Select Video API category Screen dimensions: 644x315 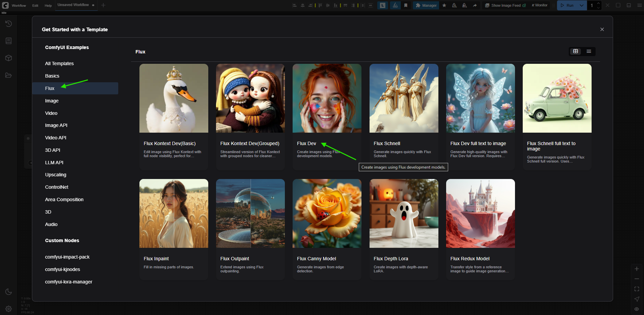75,138
